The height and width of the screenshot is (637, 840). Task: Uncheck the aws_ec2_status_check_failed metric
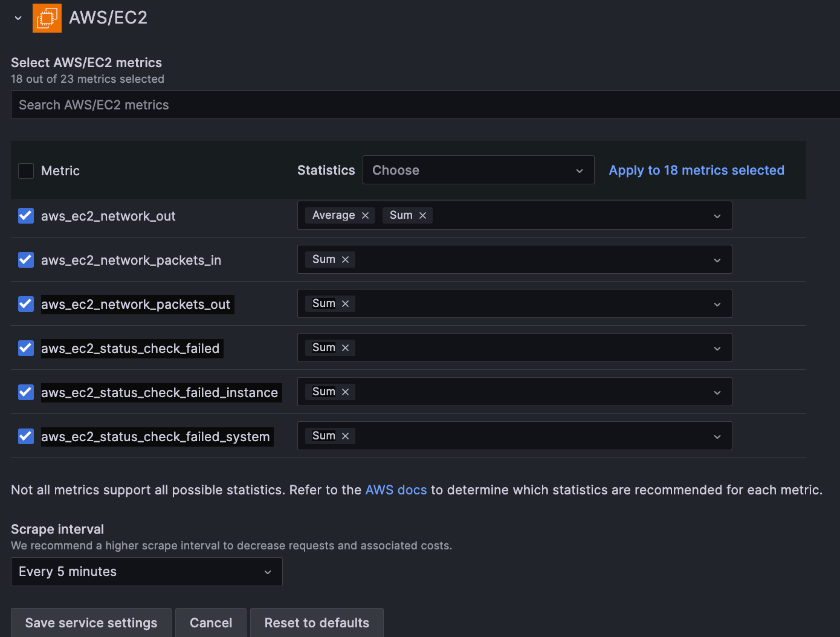pyautogui.click(x=25, y=348)
